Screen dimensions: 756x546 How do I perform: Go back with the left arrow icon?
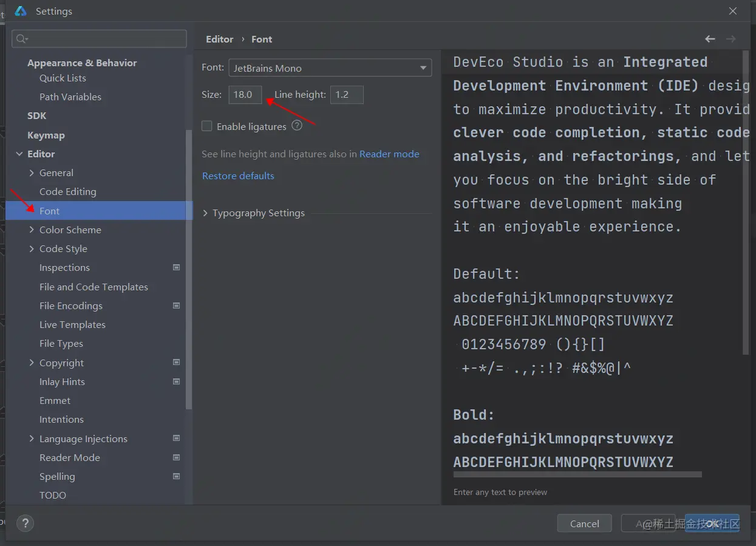[x=710, y=39]
